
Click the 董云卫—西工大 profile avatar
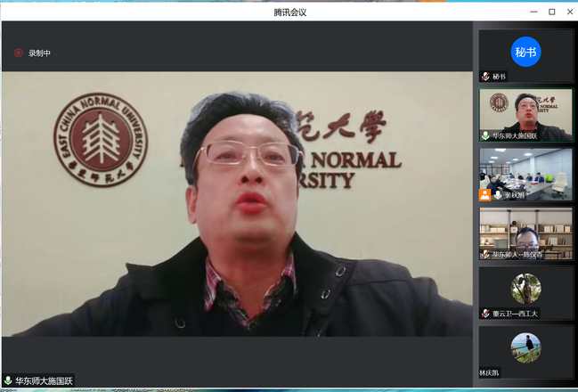(525, 289)
